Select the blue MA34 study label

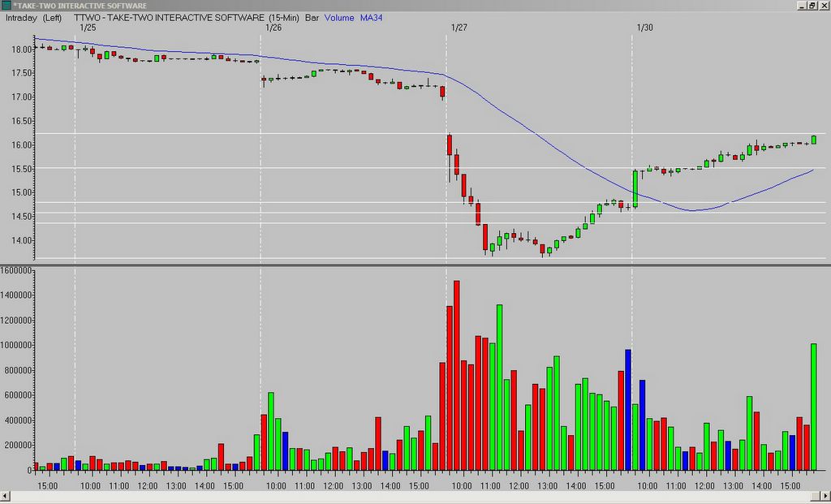(372, 18)
